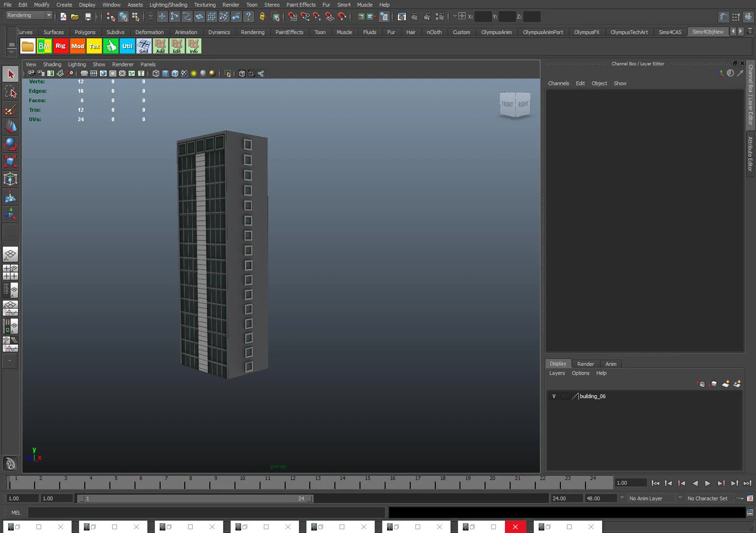Open the Channels menu in Channel Box
The height and width of the screenshot is (533, 756).
558,83
